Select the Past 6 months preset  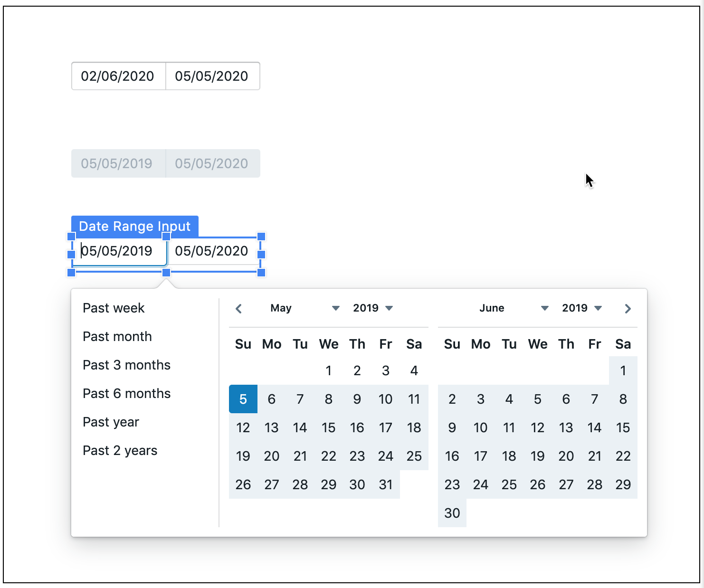pyautogui.click(x=126, y=394)
